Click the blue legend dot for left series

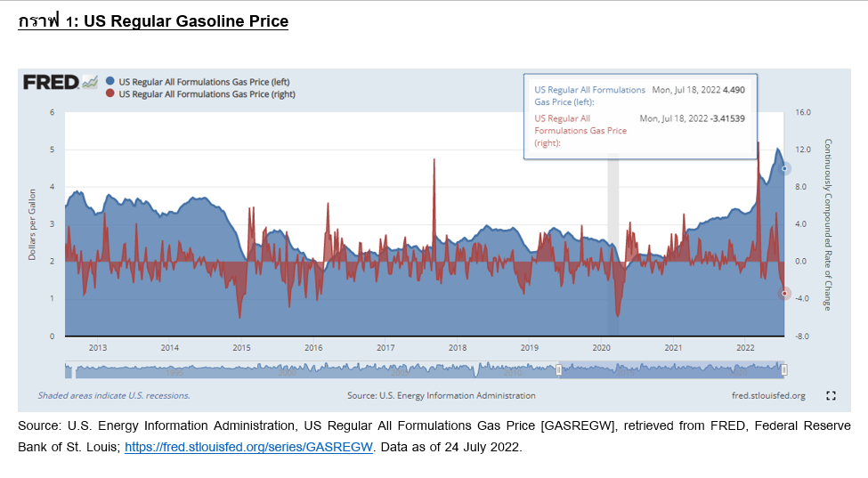tap(110, 81)
